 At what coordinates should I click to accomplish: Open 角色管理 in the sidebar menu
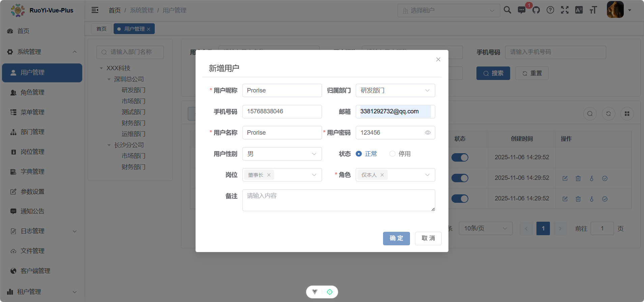click(x=32, y=92)
